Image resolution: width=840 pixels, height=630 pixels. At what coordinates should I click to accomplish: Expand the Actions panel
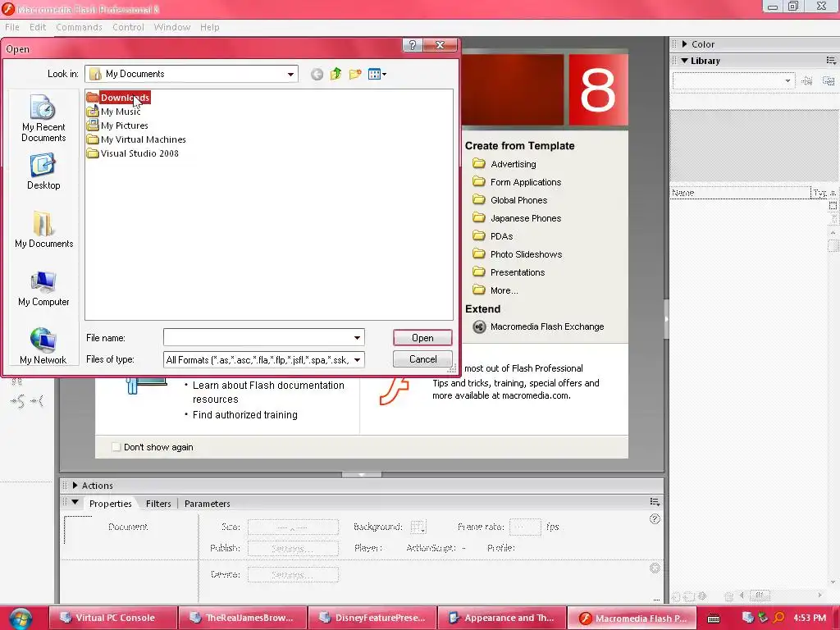coord(75,486)
